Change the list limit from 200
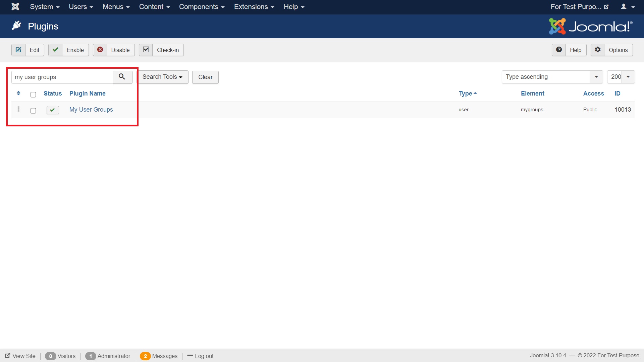This screenshot has width=644, height=362. pyautogui.click(x=621, y=77)
